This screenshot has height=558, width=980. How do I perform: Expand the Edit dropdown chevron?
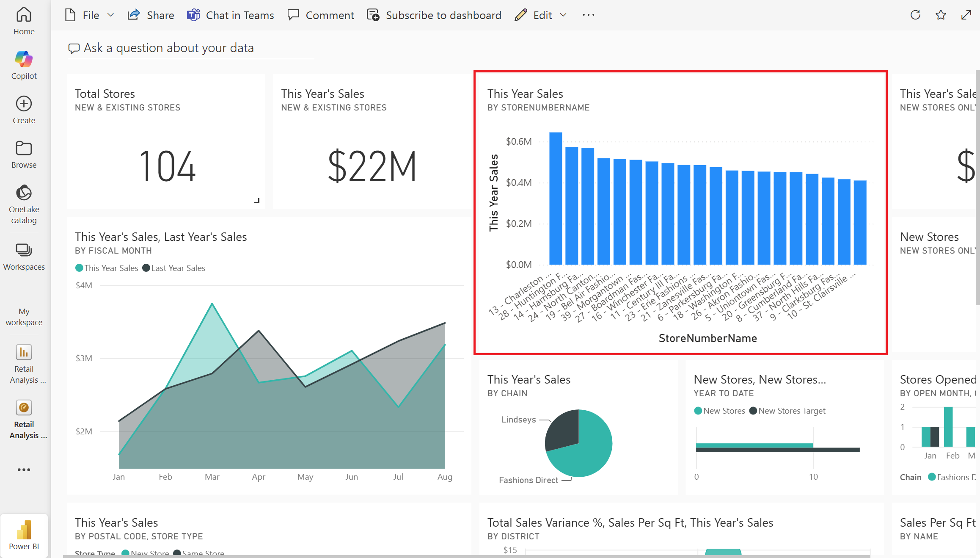click(563, 15)
